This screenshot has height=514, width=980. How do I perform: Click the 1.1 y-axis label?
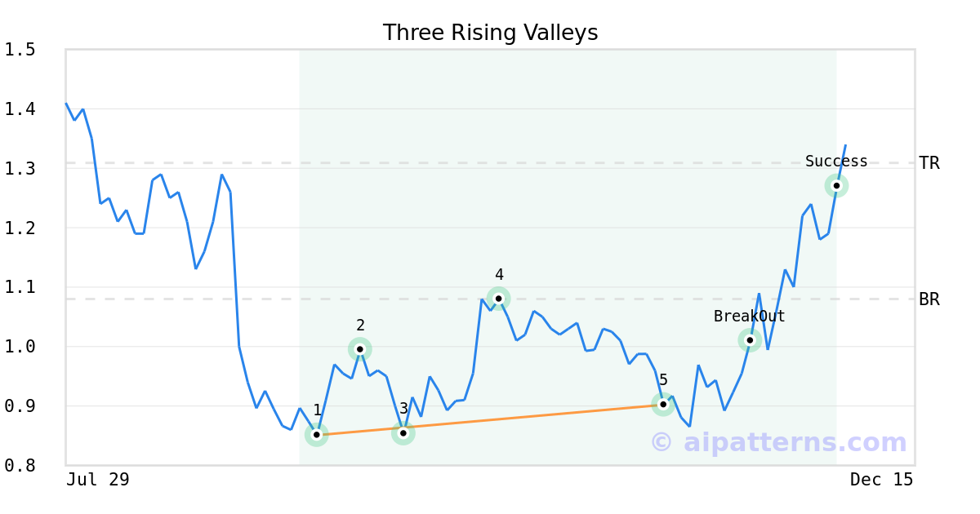[20, 287]
